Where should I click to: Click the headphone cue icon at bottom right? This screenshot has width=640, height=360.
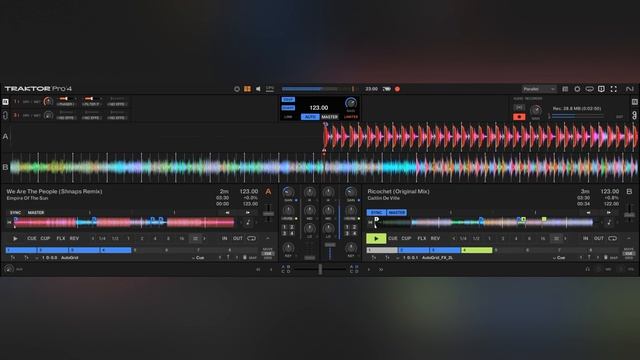click(x=587, y=269)
